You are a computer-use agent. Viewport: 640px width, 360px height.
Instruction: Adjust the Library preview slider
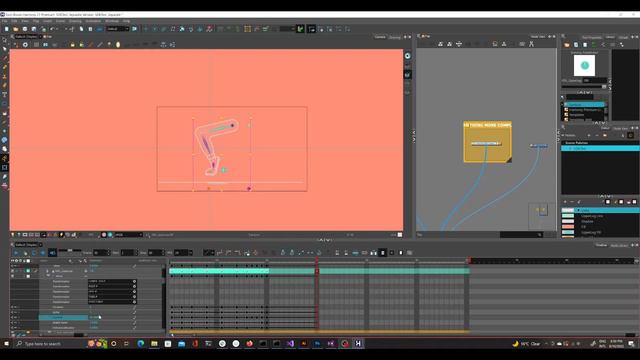click(x=584, y=87)
